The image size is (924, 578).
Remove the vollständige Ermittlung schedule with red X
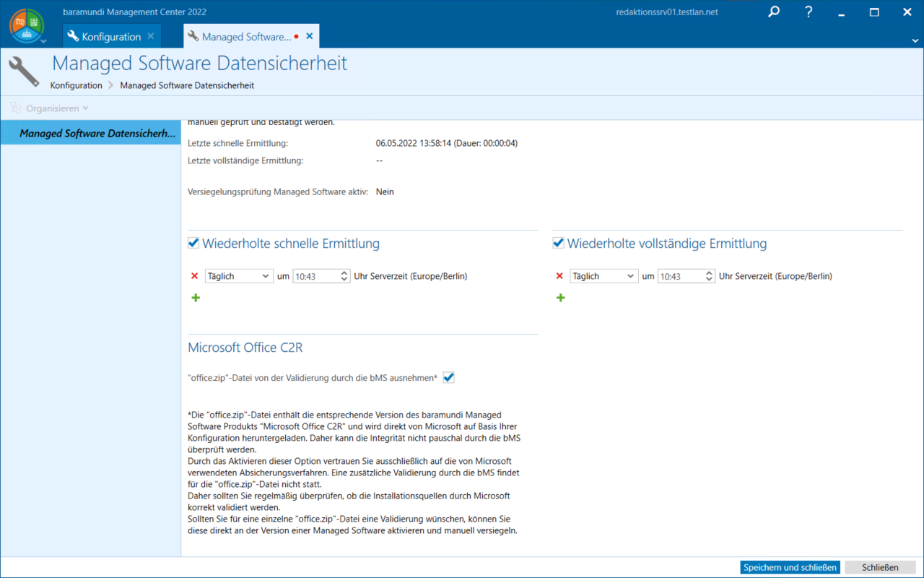tap(559, 276)
